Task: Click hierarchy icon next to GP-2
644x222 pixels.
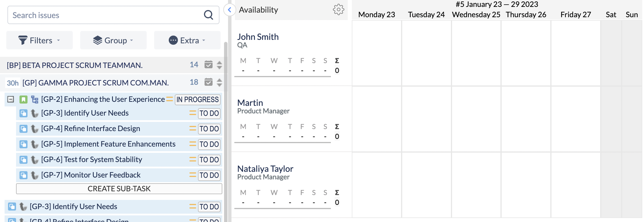Action: 35,100
